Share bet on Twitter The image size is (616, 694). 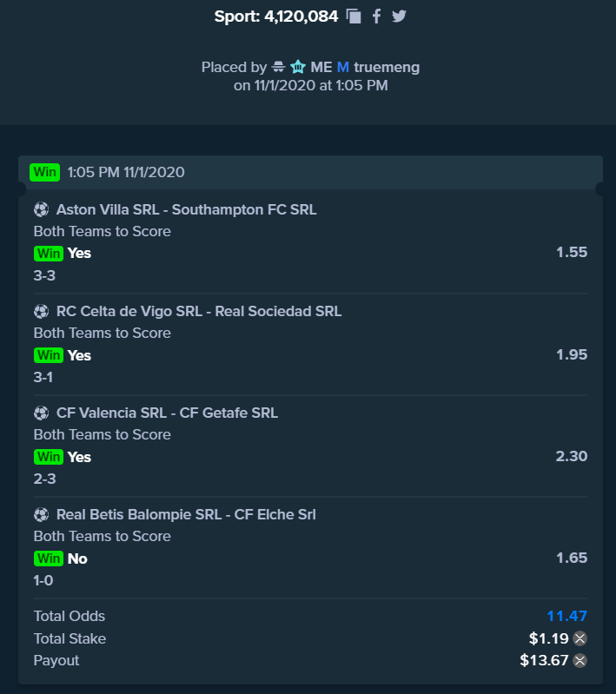pyautogui.click(x=399, y=17)
